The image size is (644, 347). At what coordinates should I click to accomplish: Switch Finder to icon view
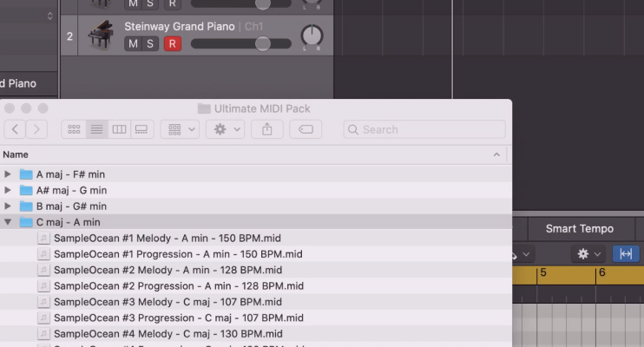(74, 129)
